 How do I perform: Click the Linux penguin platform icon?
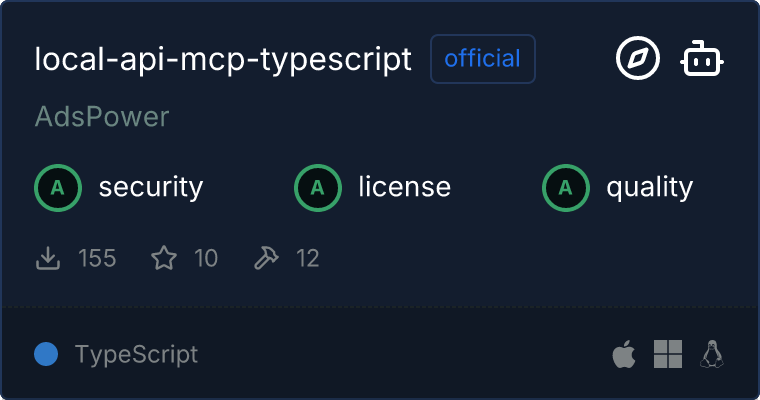pyautogui.click(x=713, y=354)
